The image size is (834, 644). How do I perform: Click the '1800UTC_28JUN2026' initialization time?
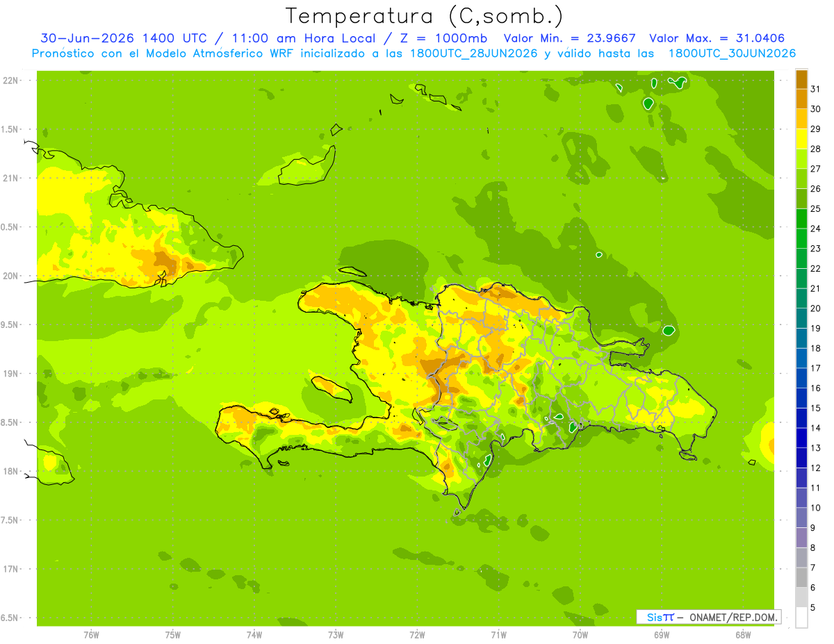pos(474,53)
